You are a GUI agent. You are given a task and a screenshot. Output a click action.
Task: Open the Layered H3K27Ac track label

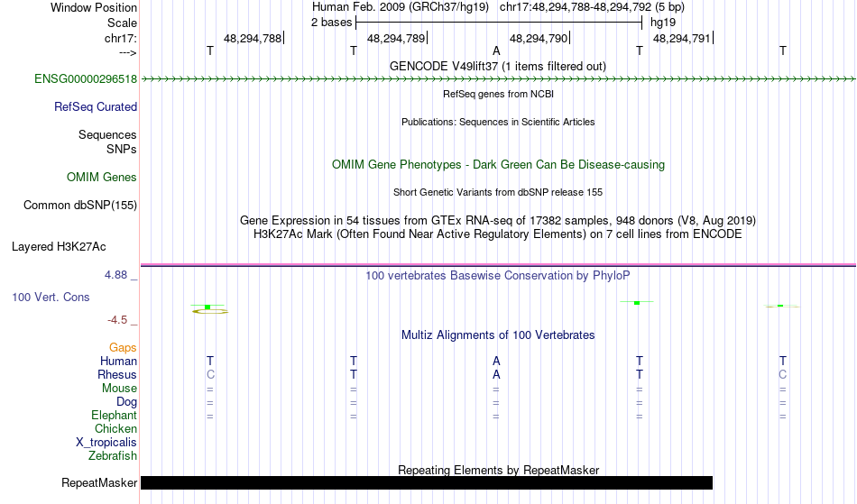click(59, 246)
